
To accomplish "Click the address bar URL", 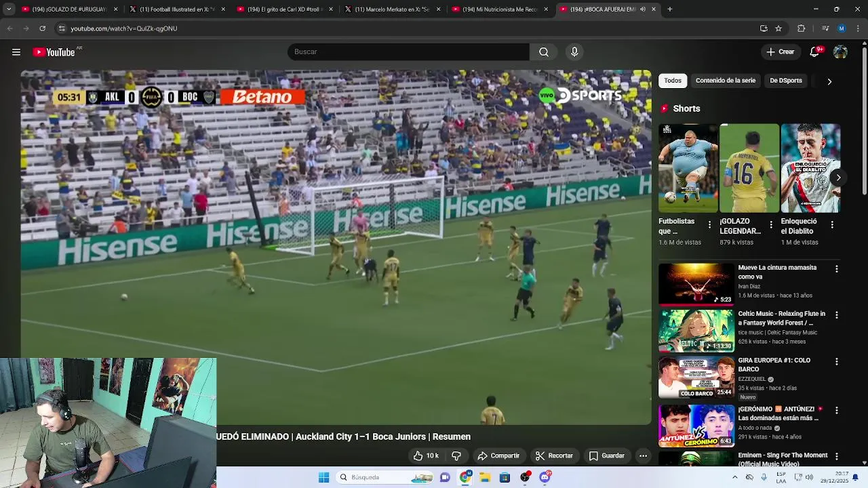I will click(x=124, y=28).
